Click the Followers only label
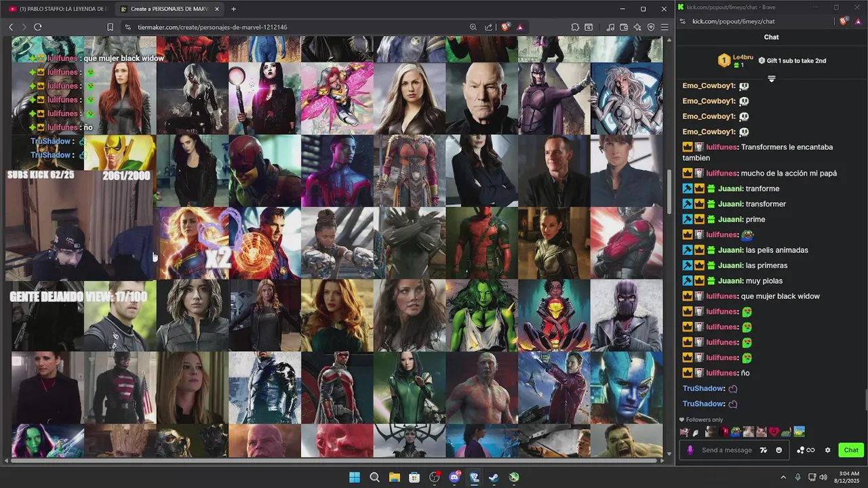The image size is (868, 488). [704, 420]
